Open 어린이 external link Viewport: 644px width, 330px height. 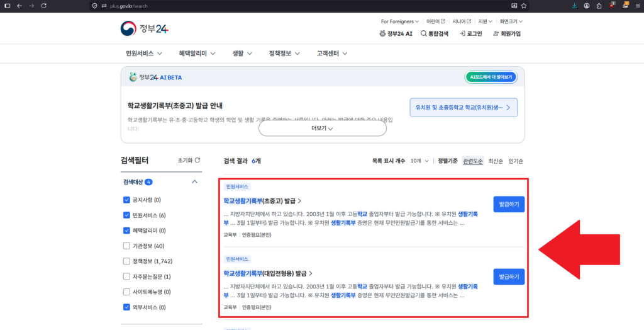coord(435,21)
